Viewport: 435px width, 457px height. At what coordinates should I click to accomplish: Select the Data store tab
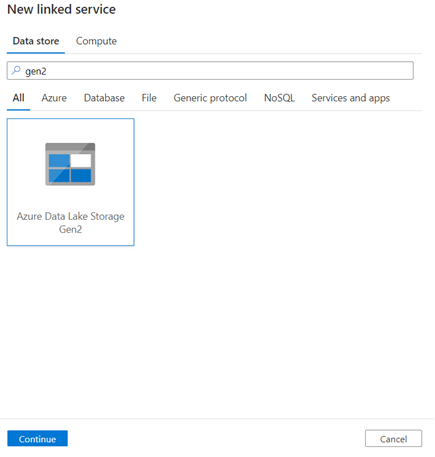pos(36,41)
